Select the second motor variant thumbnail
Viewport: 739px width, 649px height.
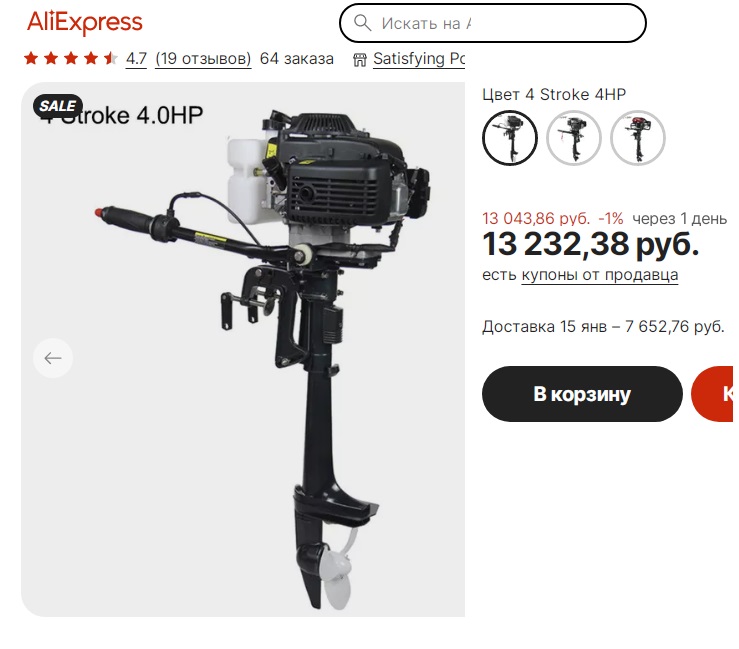coord(574,138)
